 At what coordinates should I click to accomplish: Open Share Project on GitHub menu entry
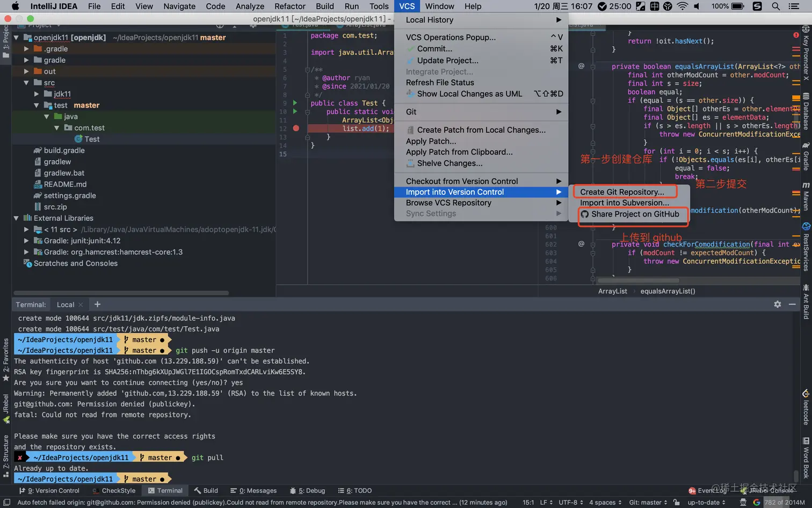[630, 214]
